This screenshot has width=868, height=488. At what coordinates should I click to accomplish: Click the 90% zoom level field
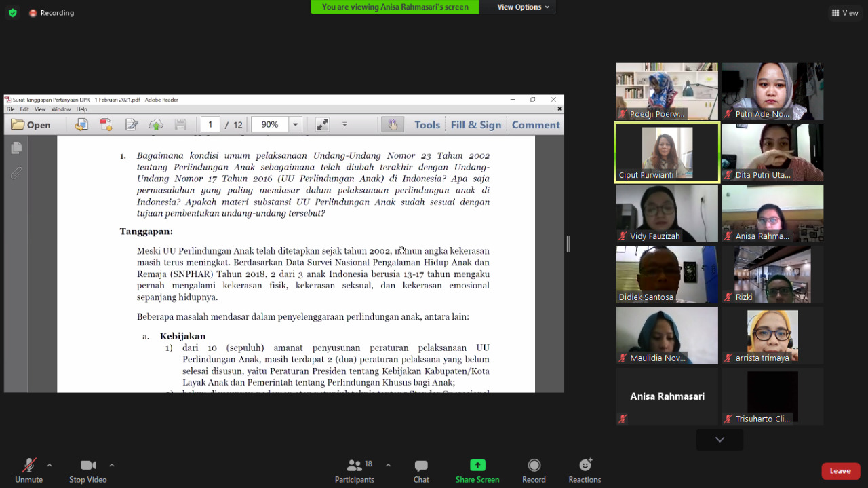pyautogui.click(x=270, y=125)
